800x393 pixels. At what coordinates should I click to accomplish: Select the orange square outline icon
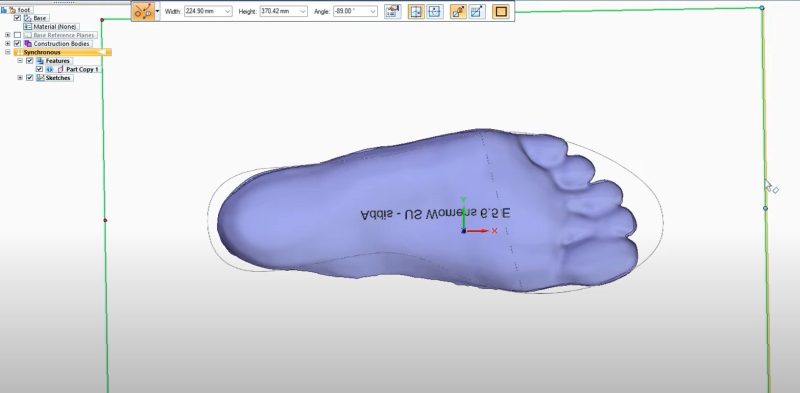pos(501,11)
